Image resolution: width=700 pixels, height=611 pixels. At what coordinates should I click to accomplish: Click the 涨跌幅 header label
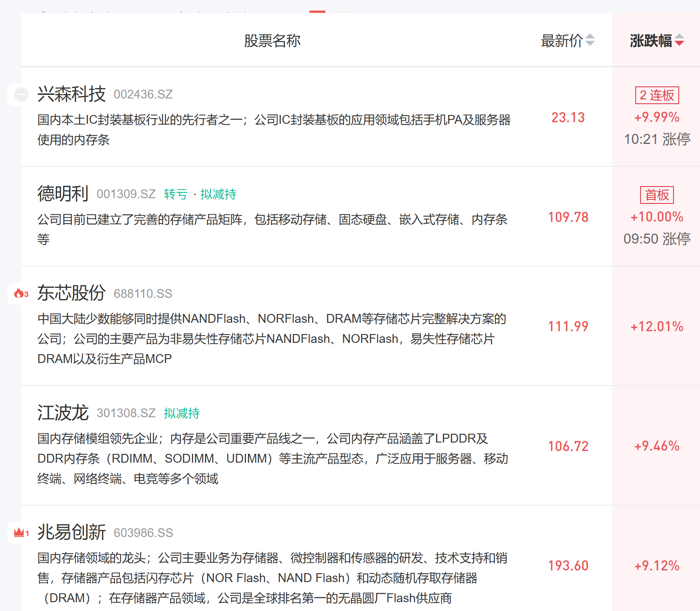(651, 41)
